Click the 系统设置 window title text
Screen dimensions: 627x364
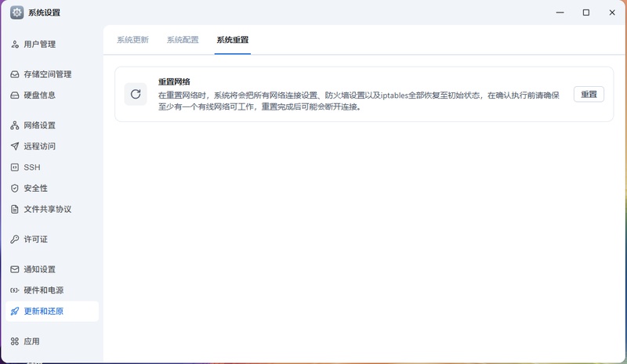[x=44, y=13]
